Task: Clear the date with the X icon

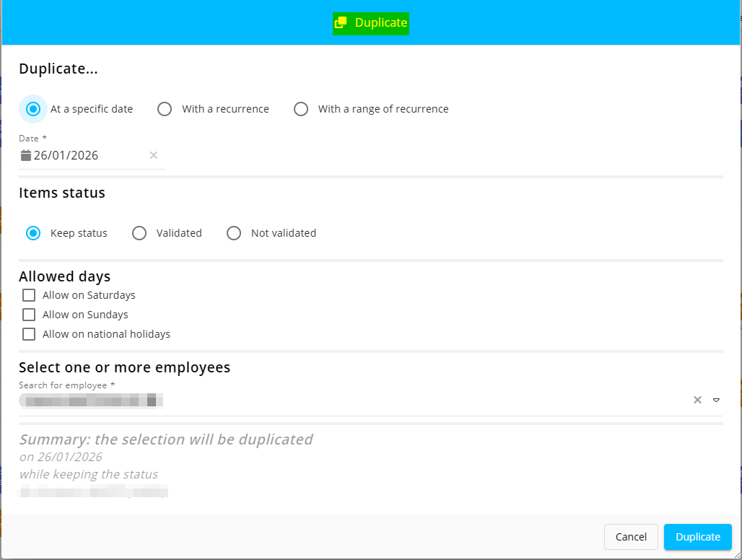Action: (x=154, y=155)
